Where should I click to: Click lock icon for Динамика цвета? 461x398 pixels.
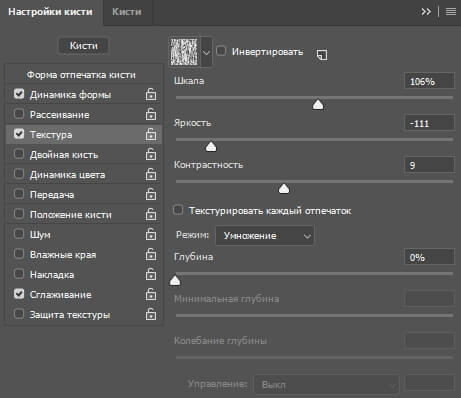[x=151, y=174]
